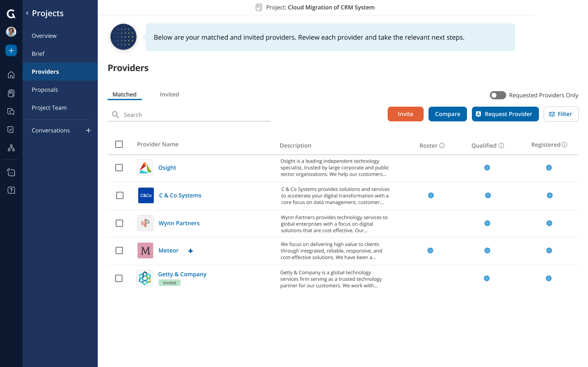Open the Wynn Partners provider profile
588x367 pixels.
[x=179, y=223]
